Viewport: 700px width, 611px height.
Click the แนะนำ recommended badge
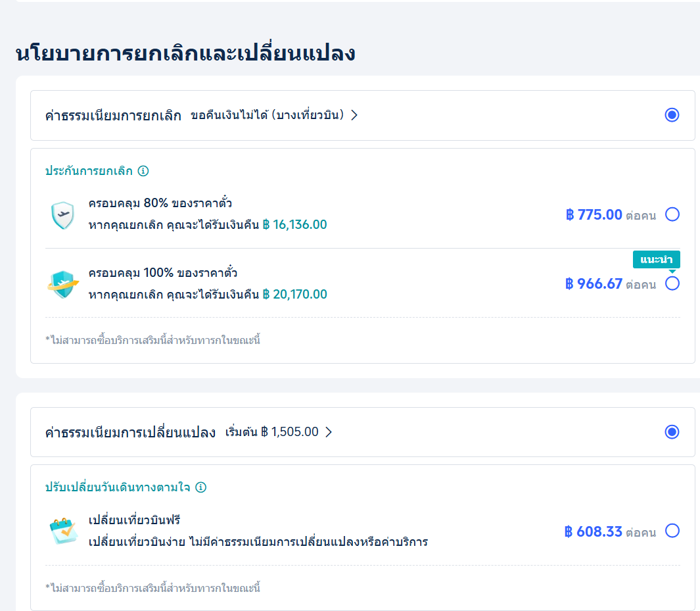click(656, 260)
